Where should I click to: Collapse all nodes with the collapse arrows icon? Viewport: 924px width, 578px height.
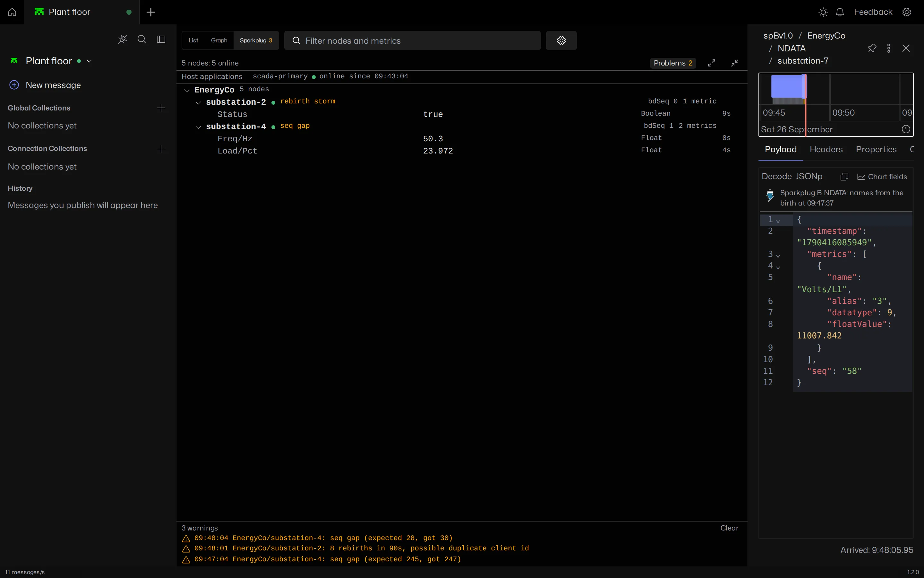pyautogui.click(x=735, y=63)
